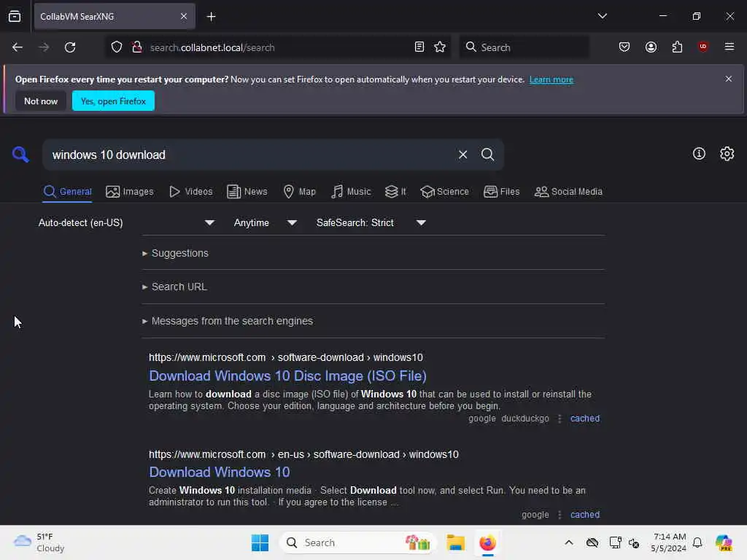Click the Firefox address bar URL
Viewport: 747px width, 560px height.
(279, 47)
